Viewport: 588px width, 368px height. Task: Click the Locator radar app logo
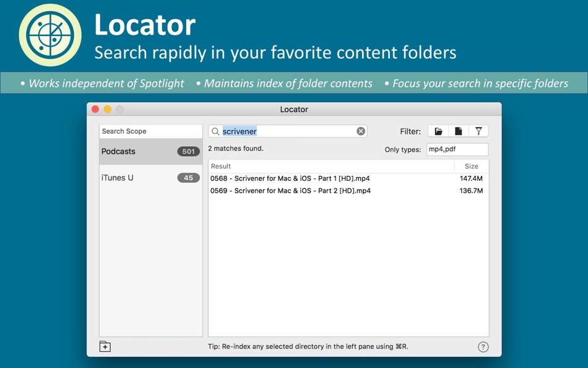pyautogui.click(x=50, y=35)
